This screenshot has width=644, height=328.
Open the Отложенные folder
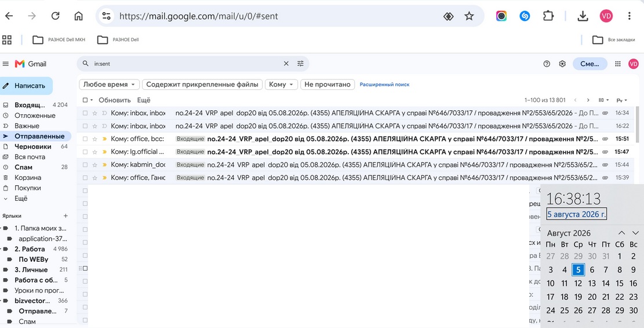click(35, 115)
